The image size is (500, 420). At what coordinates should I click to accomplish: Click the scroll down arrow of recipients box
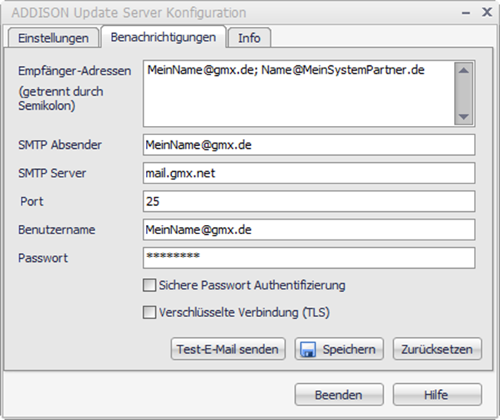tap(464, 117)
